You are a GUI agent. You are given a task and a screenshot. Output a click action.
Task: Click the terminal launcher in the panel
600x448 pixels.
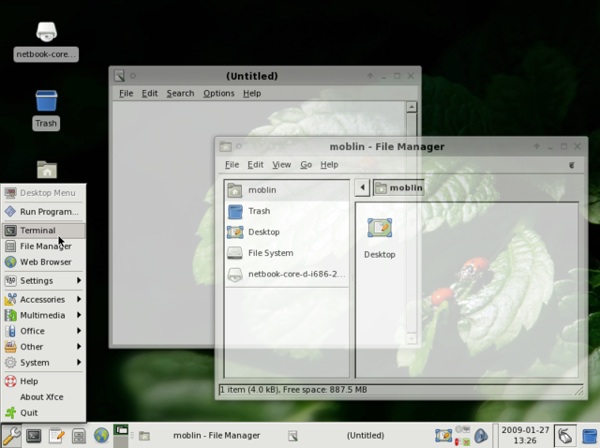34,436
